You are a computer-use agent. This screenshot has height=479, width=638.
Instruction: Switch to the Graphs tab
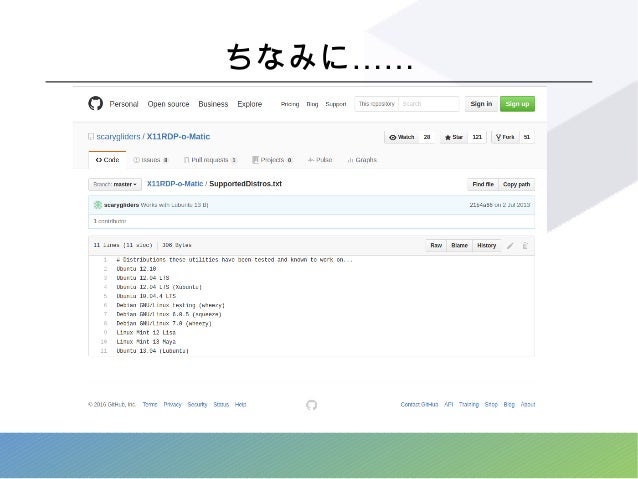(x=362, y=160)
